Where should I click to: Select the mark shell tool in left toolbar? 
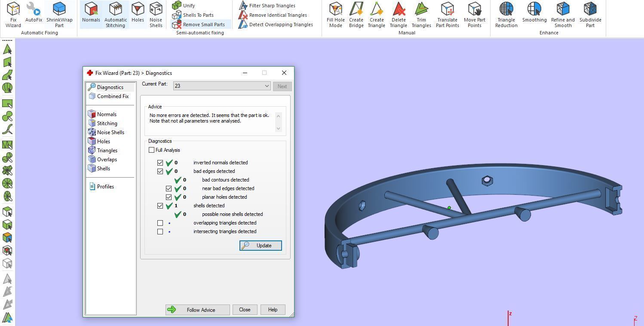click(7, 88)
